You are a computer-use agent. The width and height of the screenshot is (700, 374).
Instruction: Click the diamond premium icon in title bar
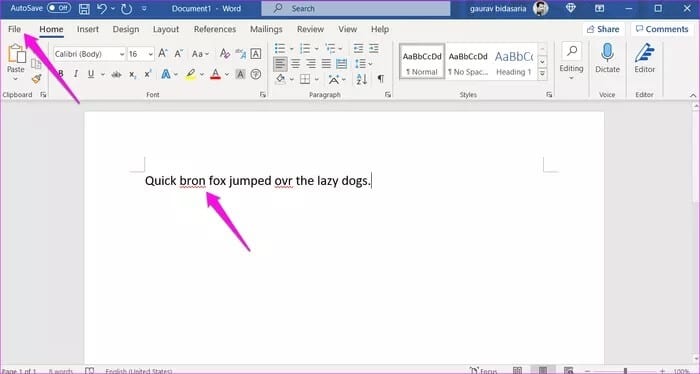pos(571,8)
